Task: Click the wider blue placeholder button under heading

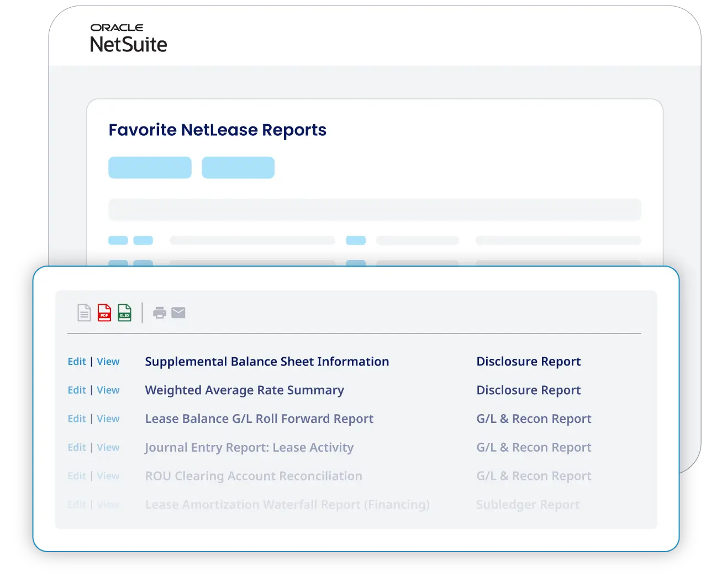Action: pyautogui.click(x=150, y=167)
